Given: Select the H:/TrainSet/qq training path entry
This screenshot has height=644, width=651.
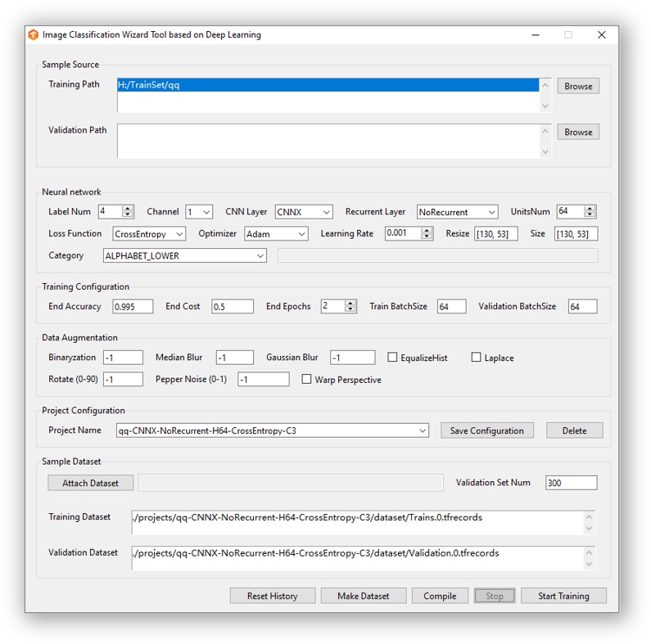Looking at the screenshot, I should [328, 85].
